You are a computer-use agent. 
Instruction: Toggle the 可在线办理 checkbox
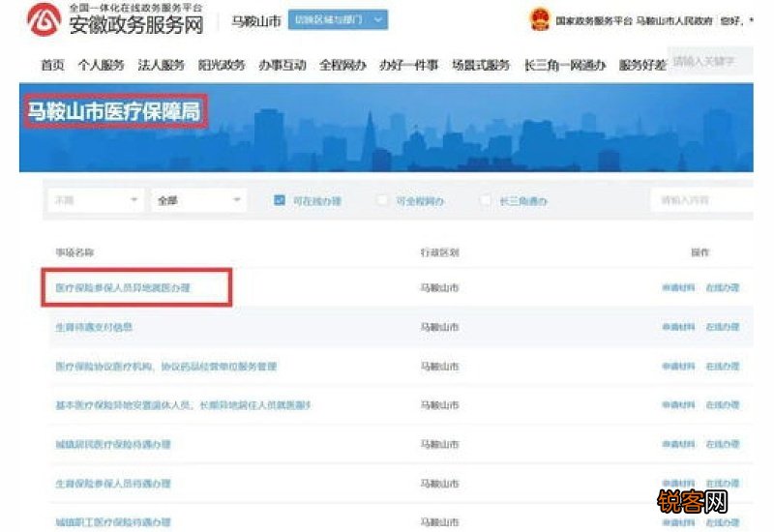(280, 200)
